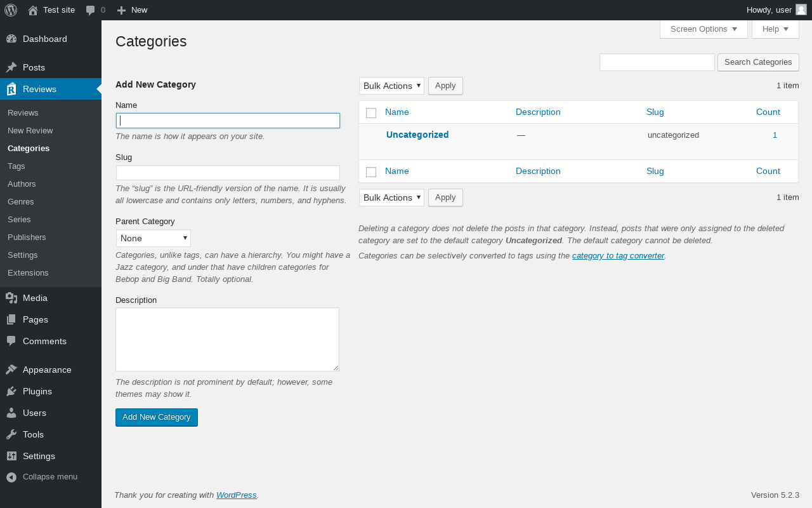Click into the Slug text field
The width and height of the screenshot is (812, 508).
pyautogui.click(x=228, y=173)
